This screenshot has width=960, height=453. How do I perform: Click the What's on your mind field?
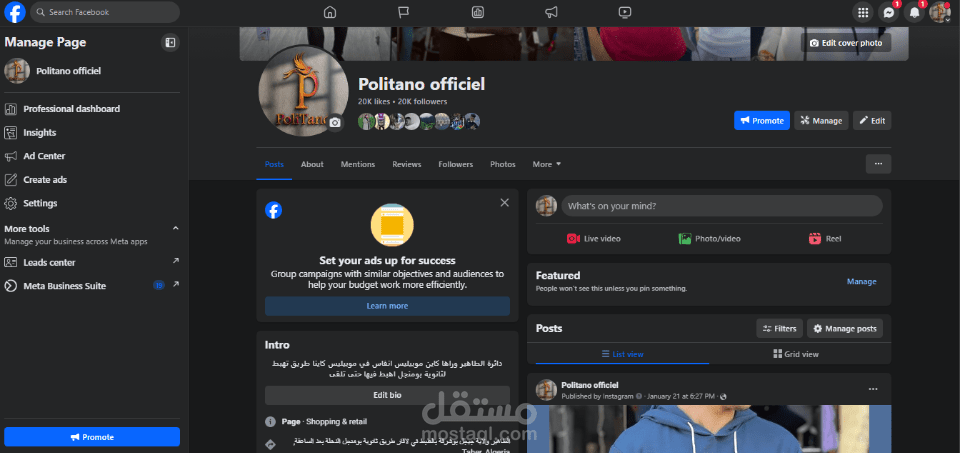pyautogui.click(x=722, y=206)
